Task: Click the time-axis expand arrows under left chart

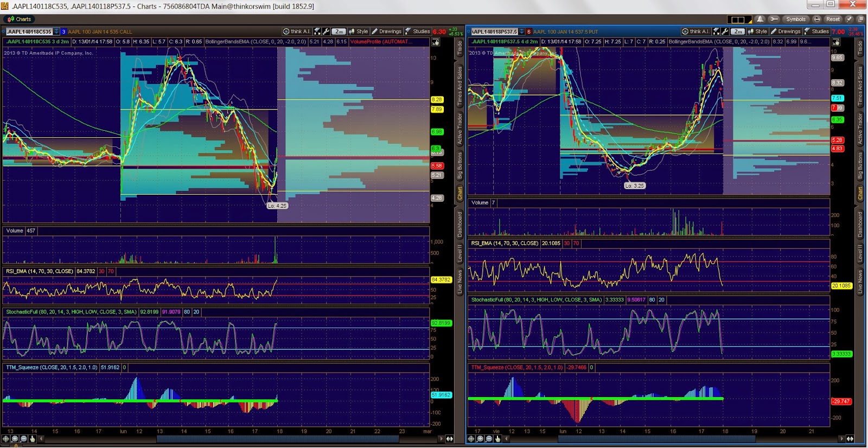Action: [449, 439]
